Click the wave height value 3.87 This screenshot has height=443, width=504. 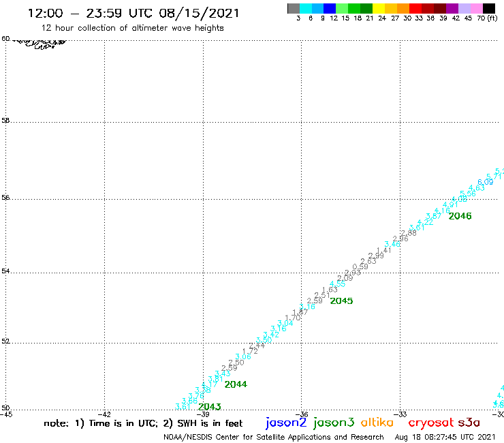tap(434, 216)
